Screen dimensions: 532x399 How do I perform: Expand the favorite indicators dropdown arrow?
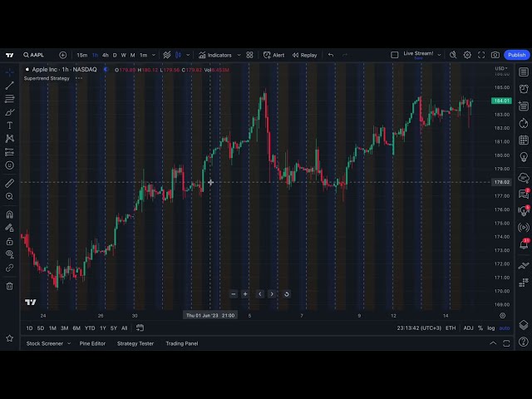pyautogui.click(x=239, y=55)
